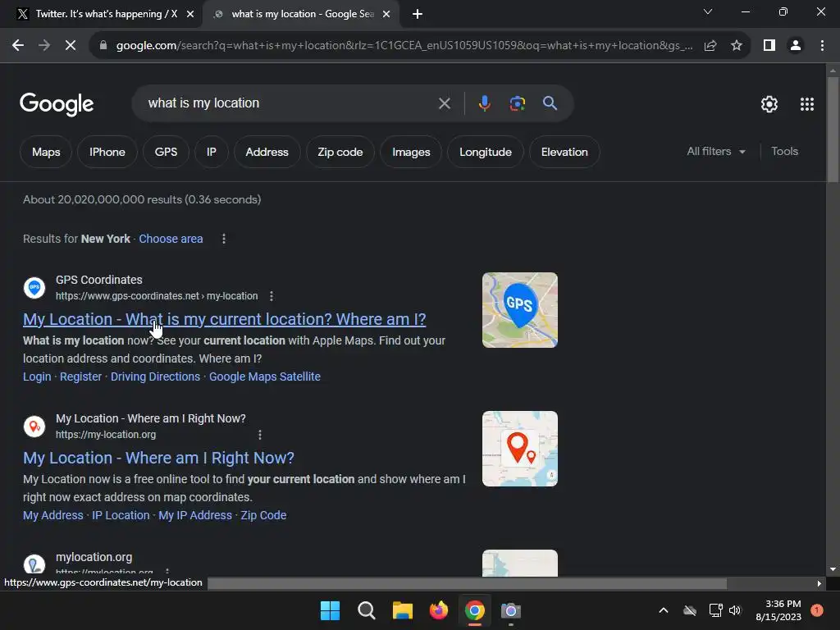Close the Twitter tab
The height and width of the screenshot is (630, 840).
tap(190, 15)
